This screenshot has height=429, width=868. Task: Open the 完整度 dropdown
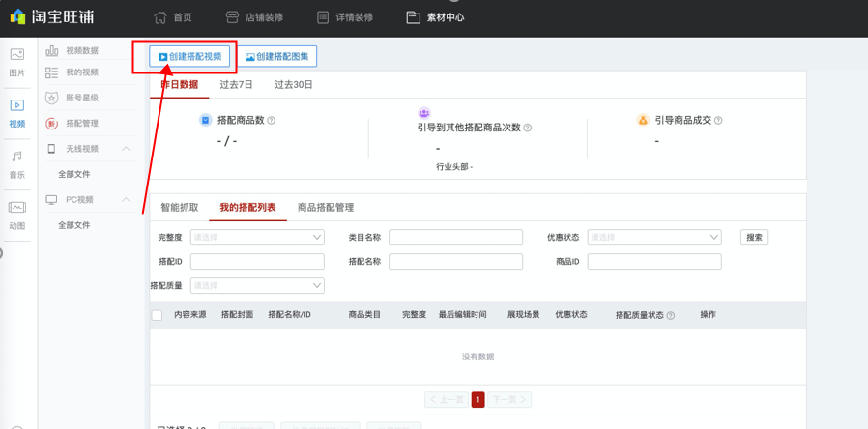point(257,237)
